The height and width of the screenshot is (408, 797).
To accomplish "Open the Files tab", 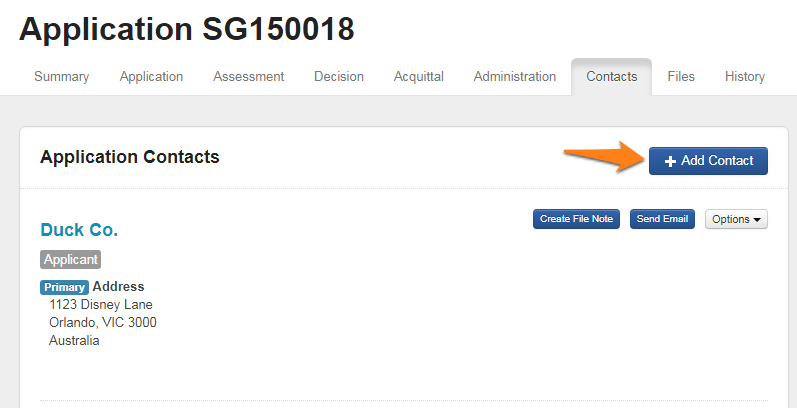I will (681, 77).
